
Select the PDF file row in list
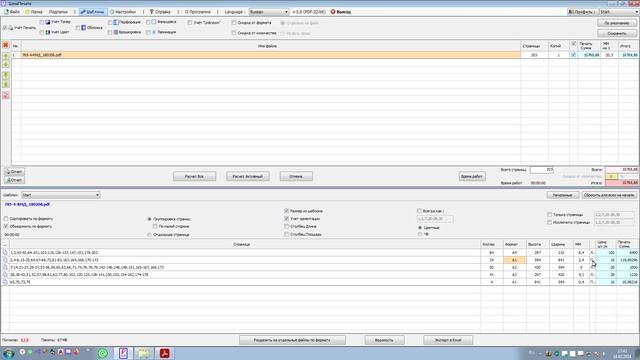click(271, 55)
